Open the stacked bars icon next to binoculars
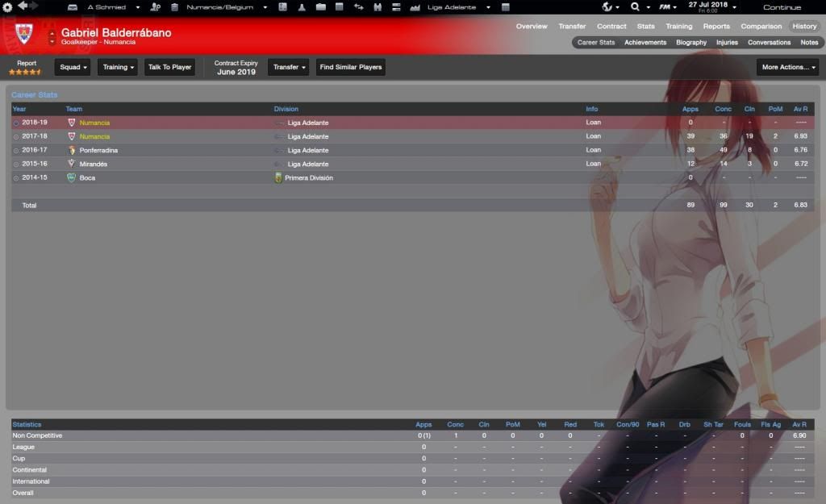 click(396, 6)
